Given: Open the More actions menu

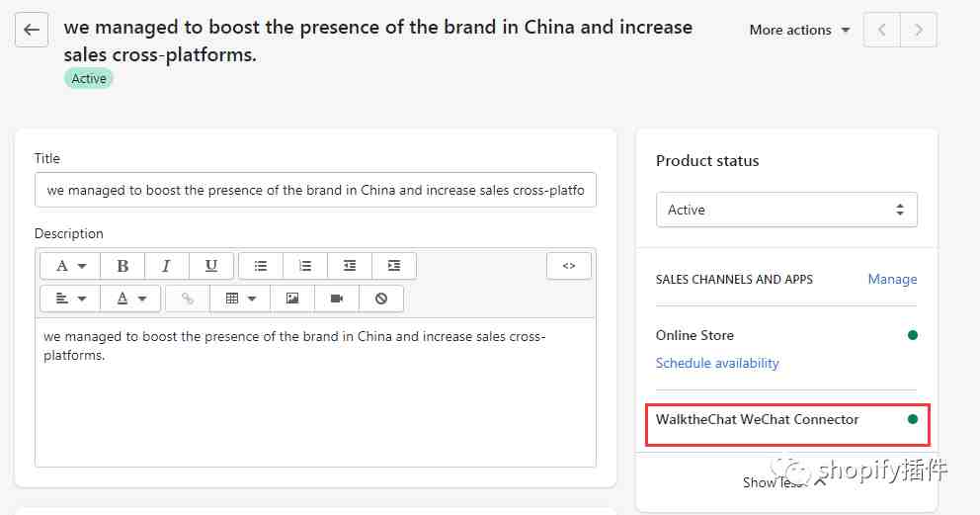Looking at the screenshot, I should [799, 30].
